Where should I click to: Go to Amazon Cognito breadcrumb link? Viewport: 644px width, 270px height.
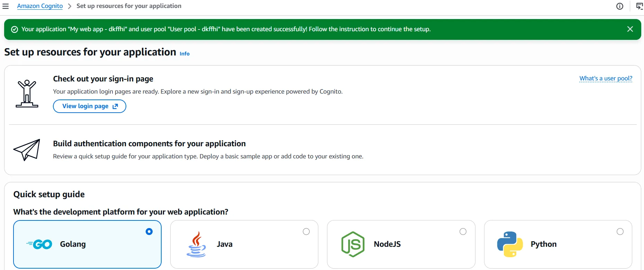(x=40, y=6)
